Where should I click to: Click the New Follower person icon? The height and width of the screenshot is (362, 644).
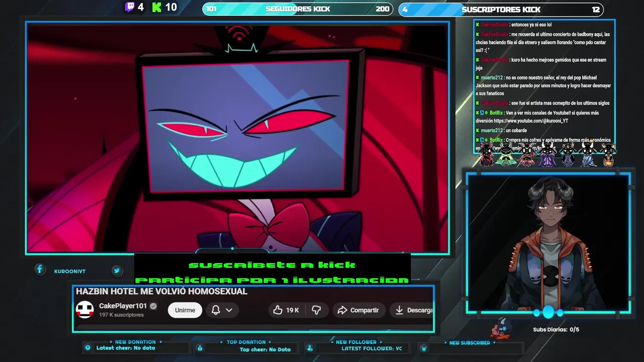point(310,348)
